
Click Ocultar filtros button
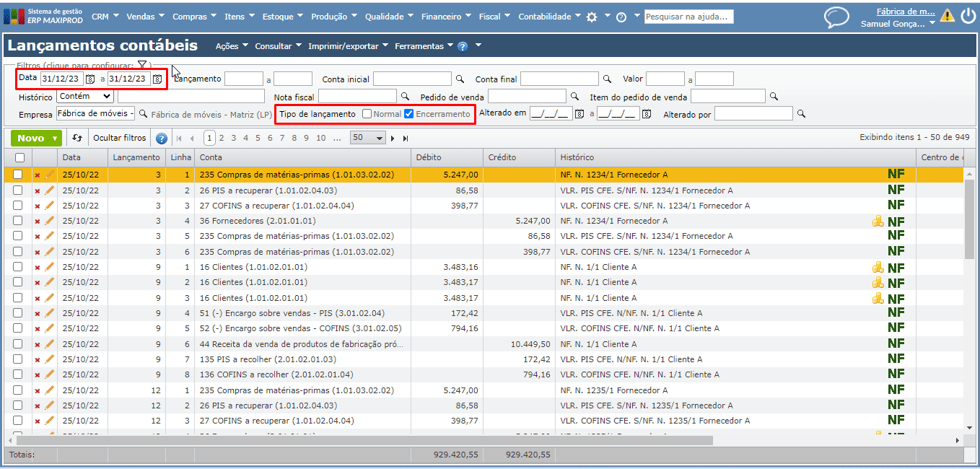[120, 138]
